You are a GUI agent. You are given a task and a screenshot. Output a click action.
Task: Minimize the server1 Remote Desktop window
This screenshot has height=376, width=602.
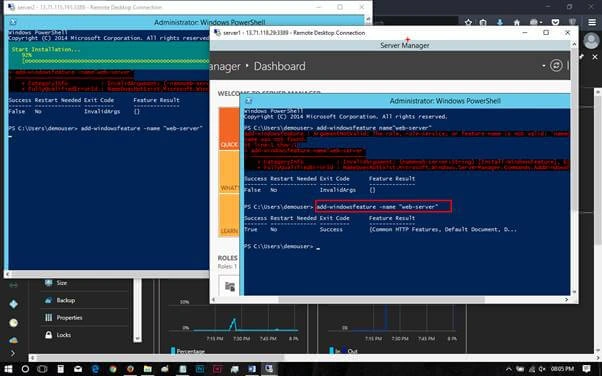pos(525,33)
